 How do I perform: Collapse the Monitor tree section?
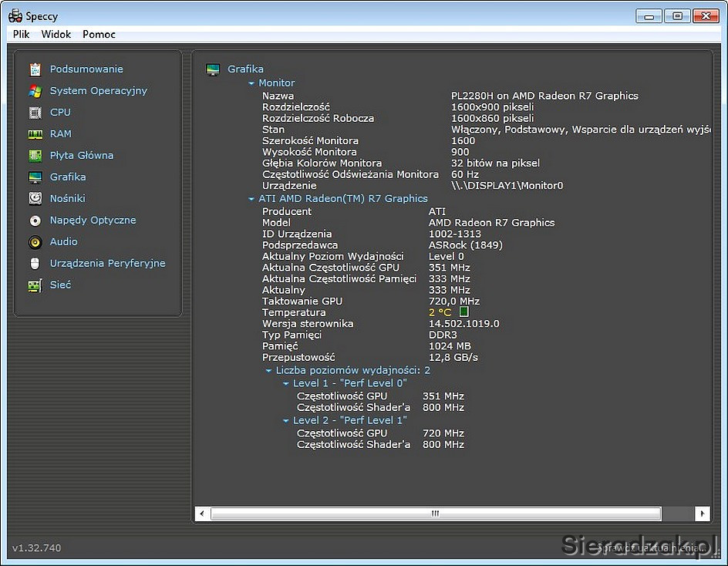(251, 83)
